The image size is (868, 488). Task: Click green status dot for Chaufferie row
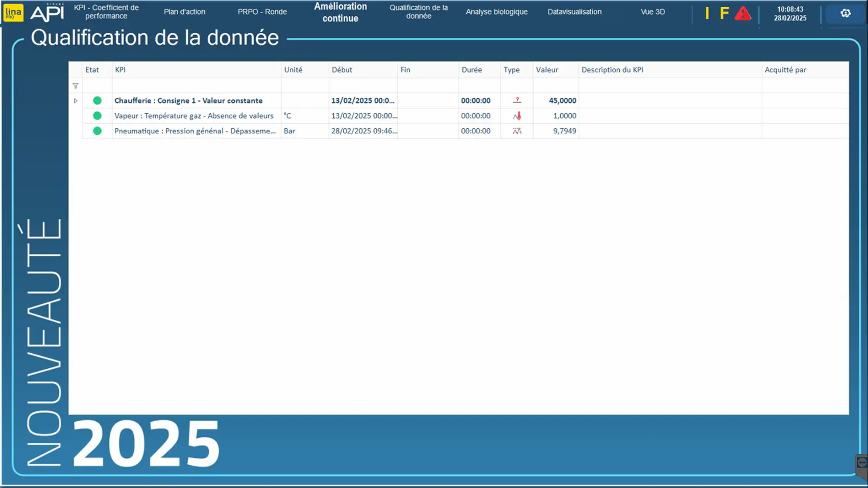(x=97, y=101)
